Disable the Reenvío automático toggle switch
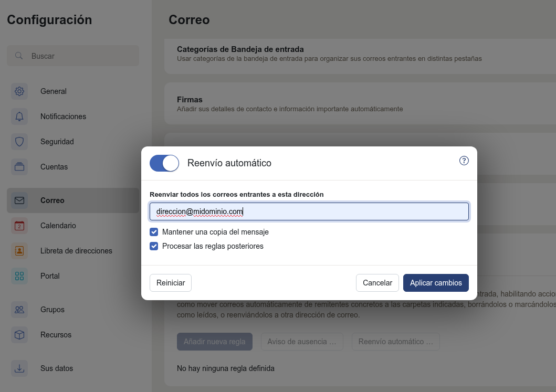This screenshot has width=556, height=392. click(164, 163)
